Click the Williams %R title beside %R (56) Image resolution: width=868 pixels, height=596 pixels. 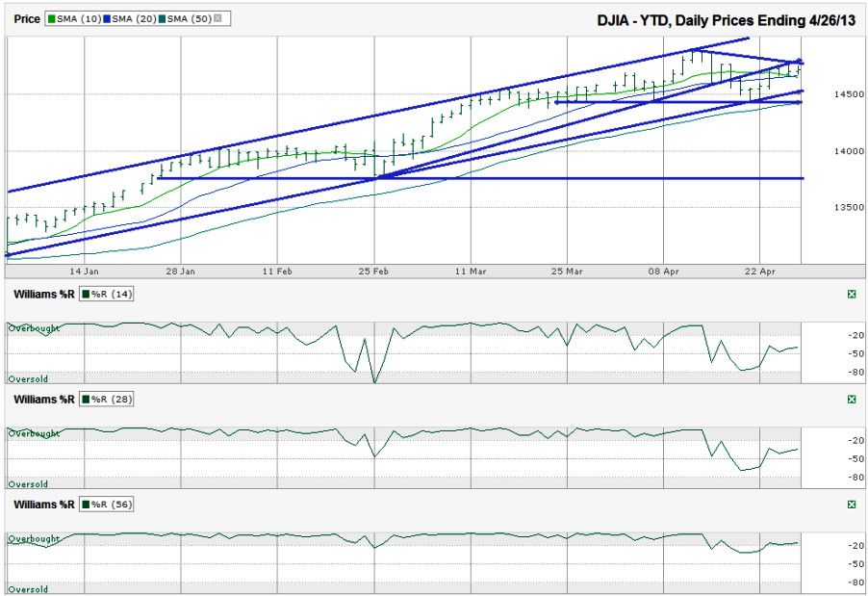coord(43,505)
